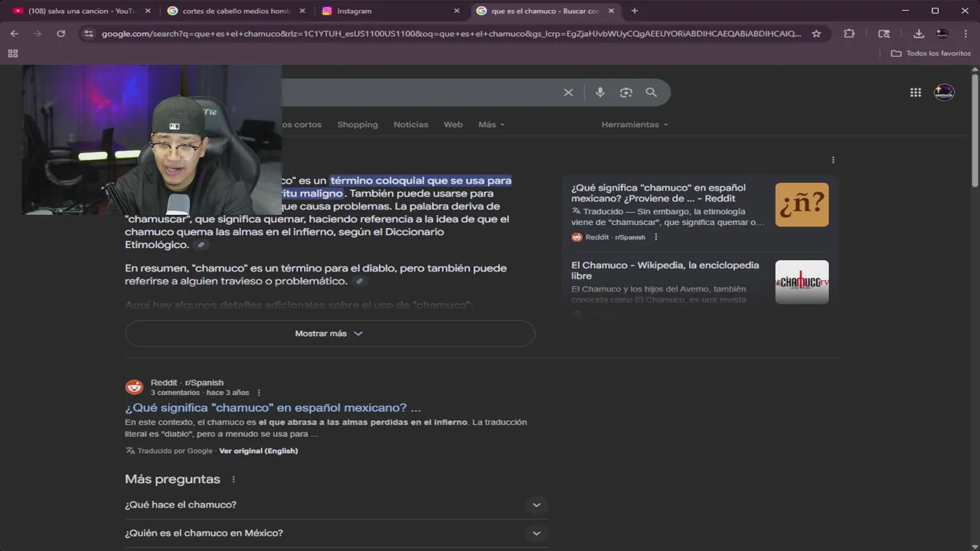Open the tab groups grid icon on the bookmarks bar
This screenshot has width=980, height=551.
tap(12, 54)
